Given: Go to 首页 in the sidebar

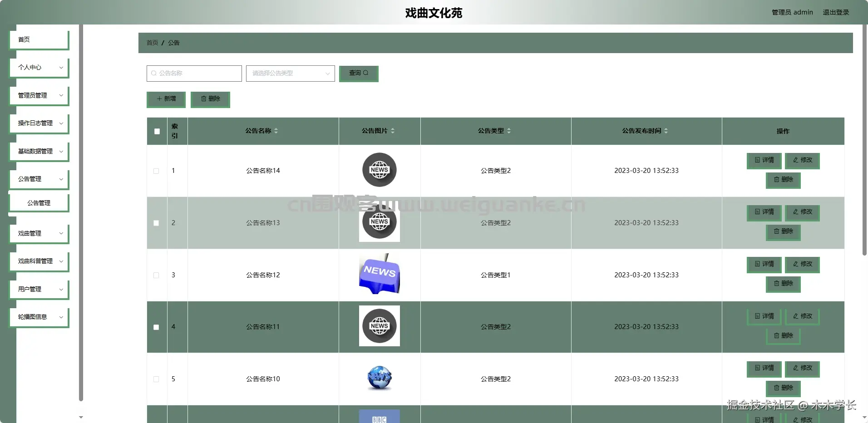Looking at the screenshot, I should coord(39,39).
